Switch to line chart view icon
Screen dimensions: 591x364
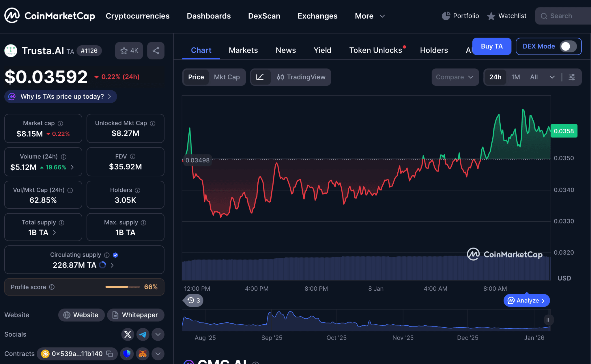pos(260,77)
